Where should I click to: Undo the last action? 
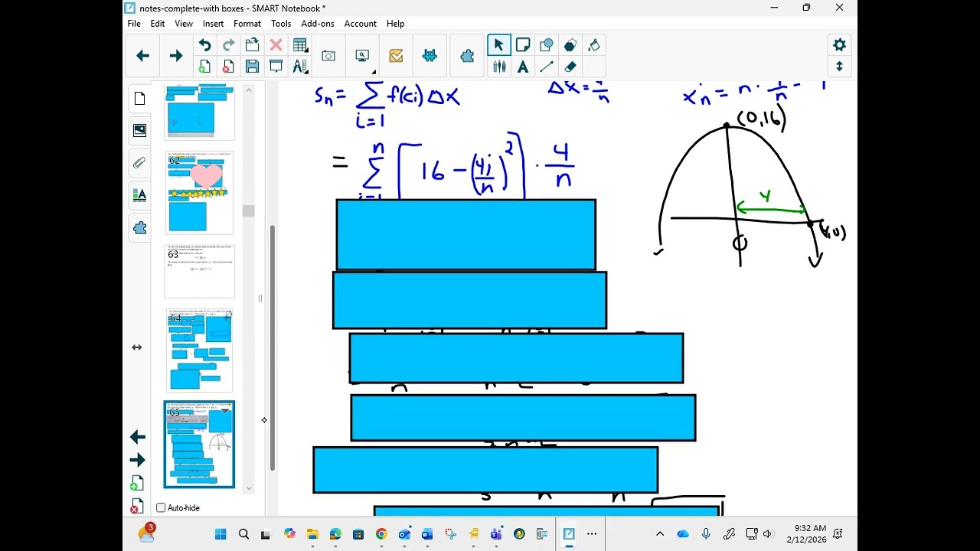(204, 45)
